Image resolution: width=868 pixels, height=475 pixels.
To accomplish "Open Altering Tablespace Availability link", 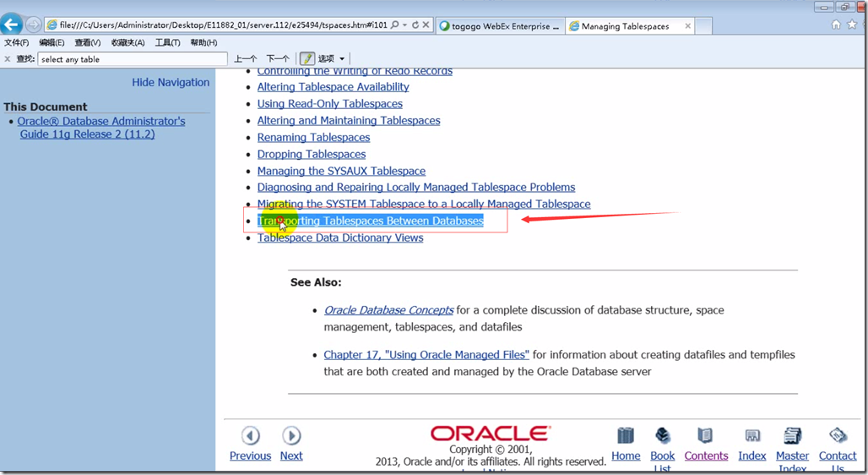I will (334, 87).
